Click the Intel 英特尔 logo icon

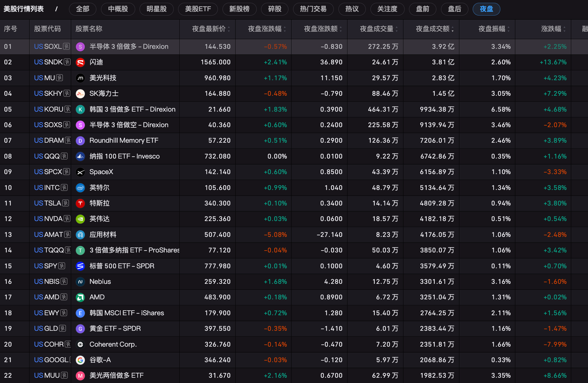[80, 188]
